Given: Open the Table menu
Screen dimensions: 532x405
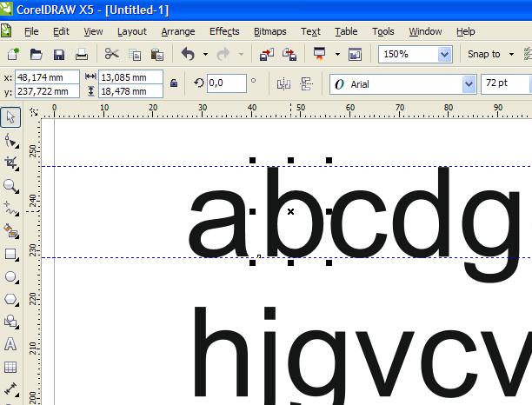Looking at the screenshot, I should [x=346, y=31].
